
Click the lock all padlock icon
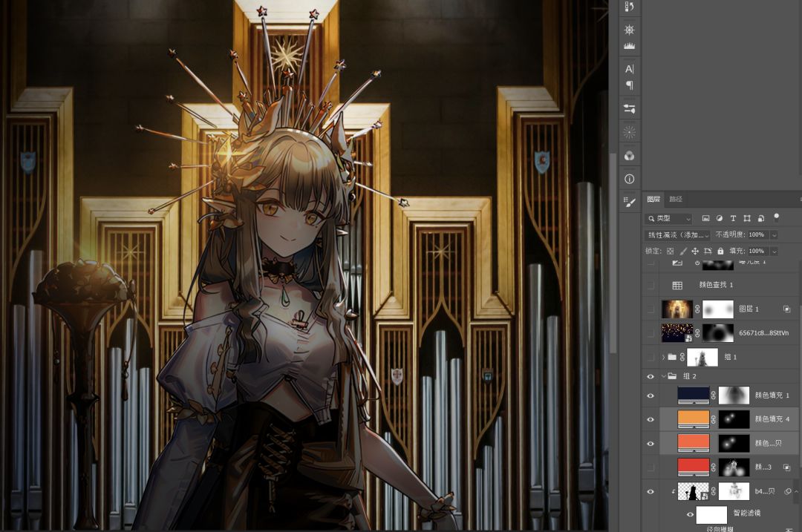720,252
